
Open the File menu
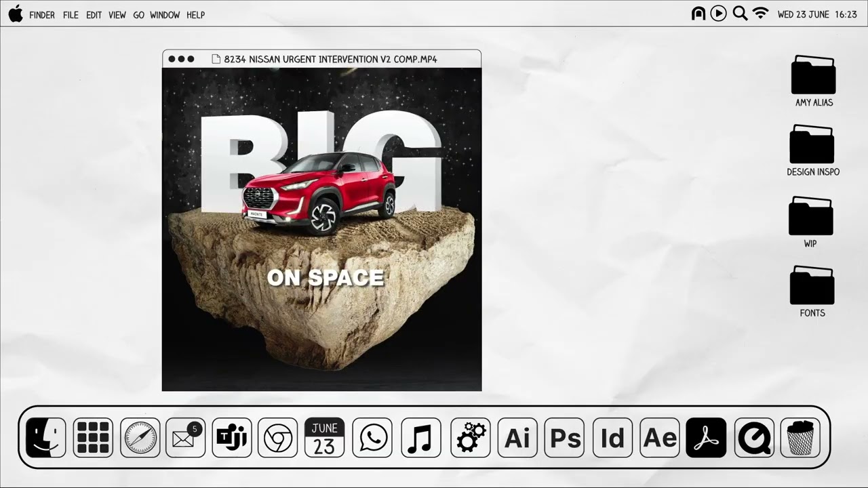coord(71,15)
